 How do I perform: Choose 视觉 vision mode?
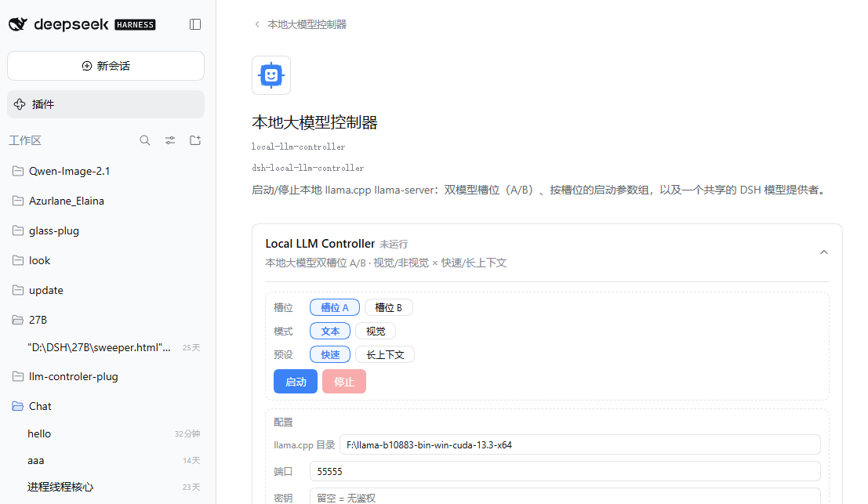tap(376, 332)
